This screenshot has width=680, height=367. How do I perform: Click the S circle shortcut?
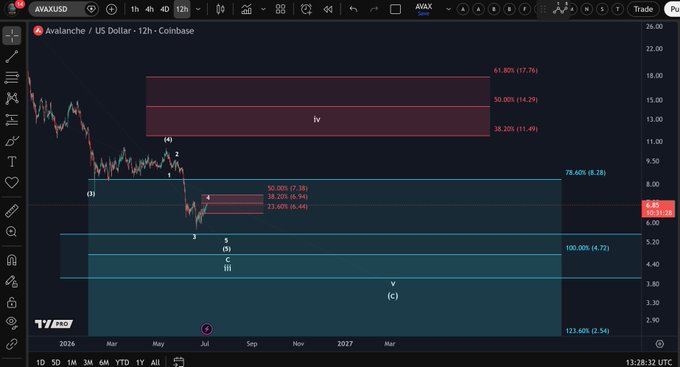click(x=602, y=9)
